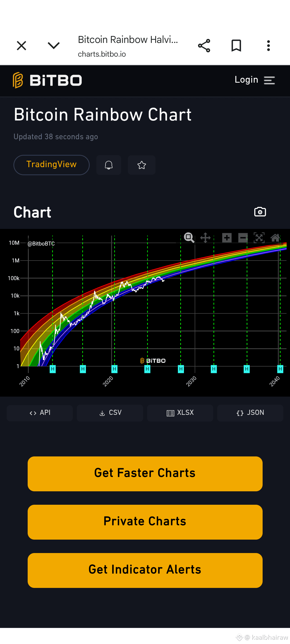Click the H halving marker near 2032
The width and height of the screenshot is (290, 644).
pyautogui.click(x=214, y=369)
